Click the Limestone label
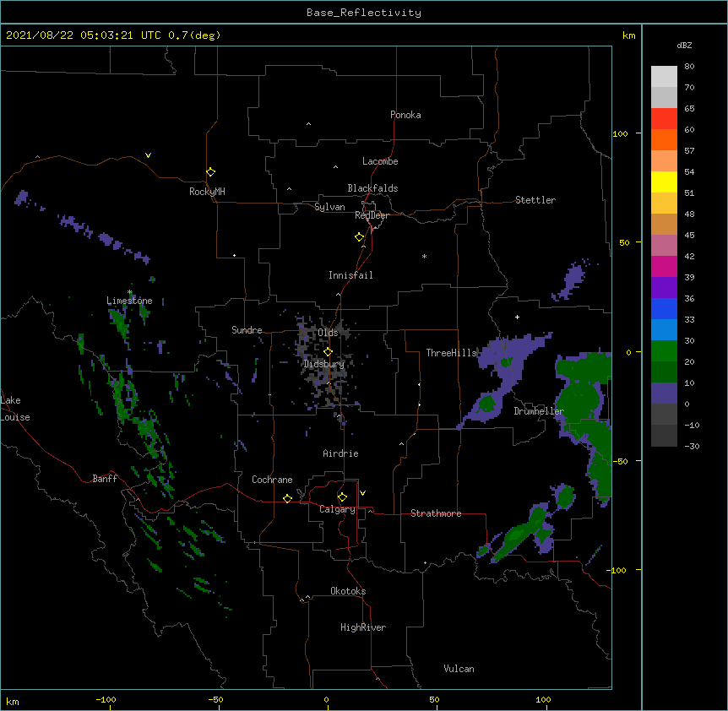The width and height of the screenshot is (728, 711). pyautogui.click(x=129, y=301)
